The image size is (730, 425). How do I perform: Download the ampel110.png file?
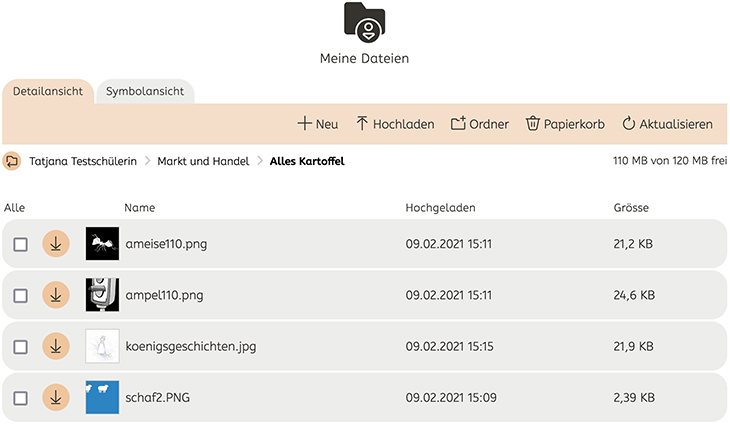pyautogui.click(x=56, y=295)
